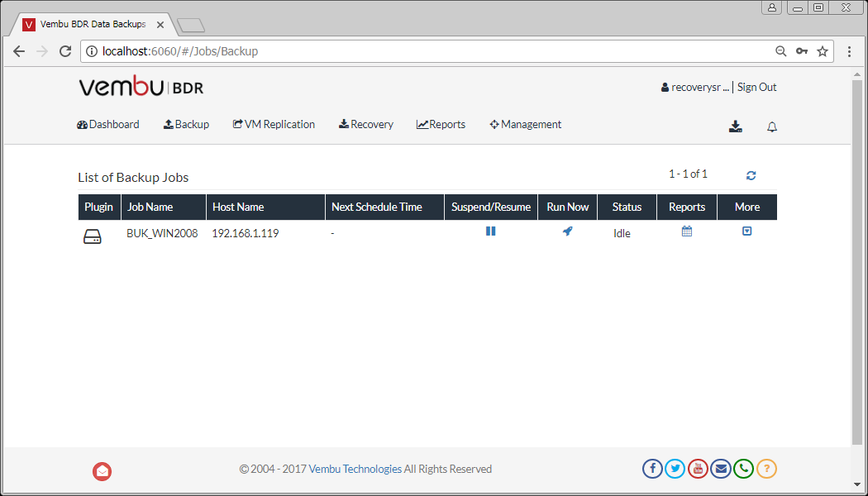Open a new browser tab

[191, 26]
